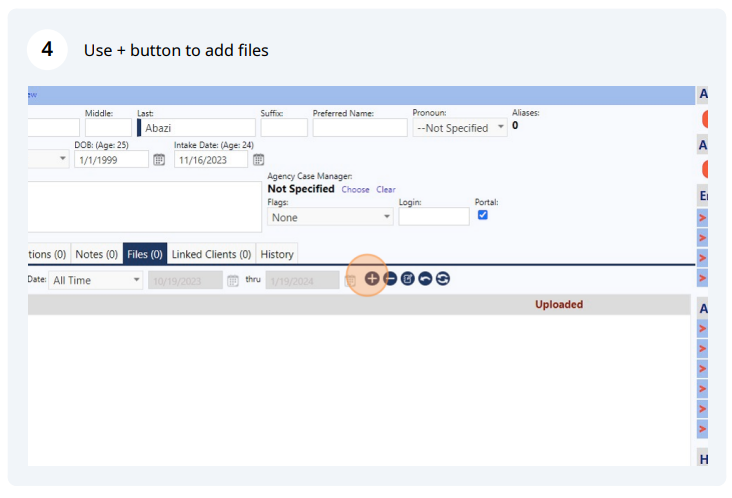Screen dimensions: 732x498
Task: Open the Flags dropdown showing None
Action: pos(330,217)
